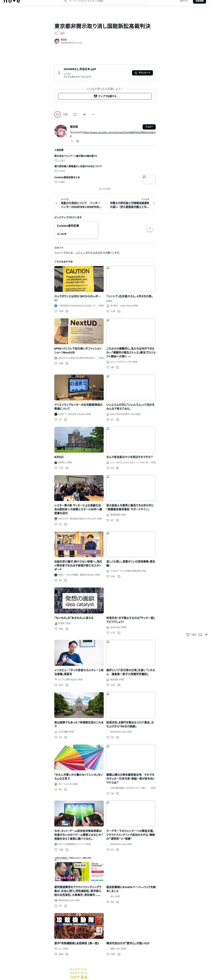Click the search magnifier icon in the header
Image resolution: width=210 pixels, height=980 pixels.
coord(66,1)
